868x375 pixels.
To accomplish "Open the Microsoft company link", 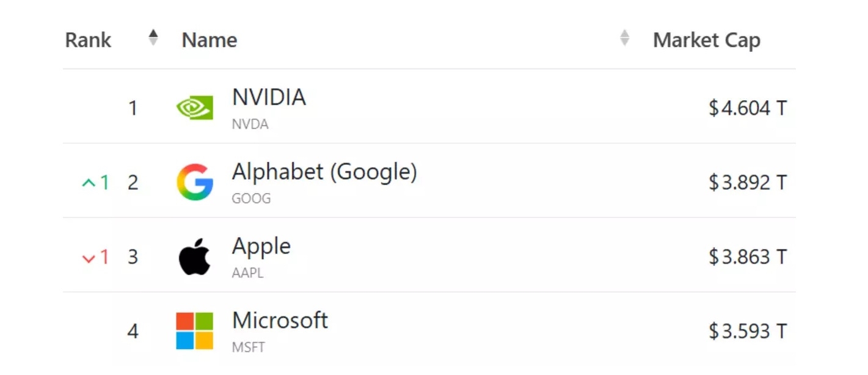I will click(x=280, y=321).
